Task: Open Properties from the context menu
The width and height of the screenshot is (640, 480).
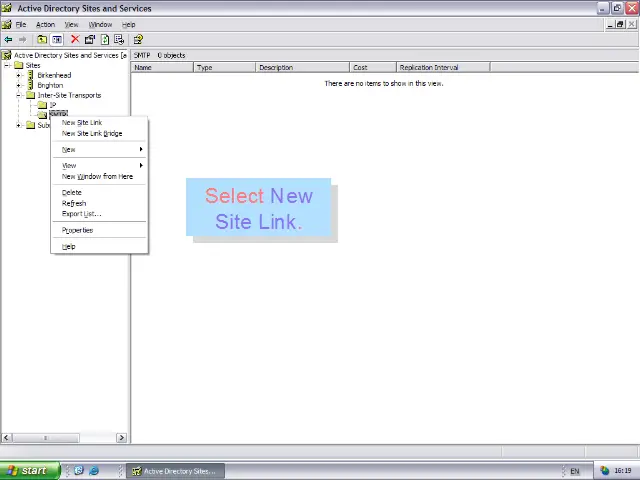Action: click(99, 230)
